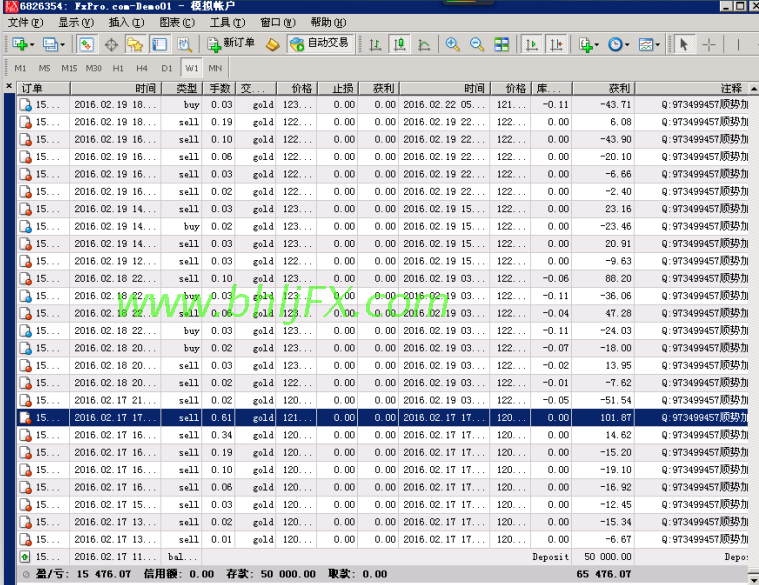
Task: Toggle the Navigator panel star-folder icon
Action: coord(135,45)
